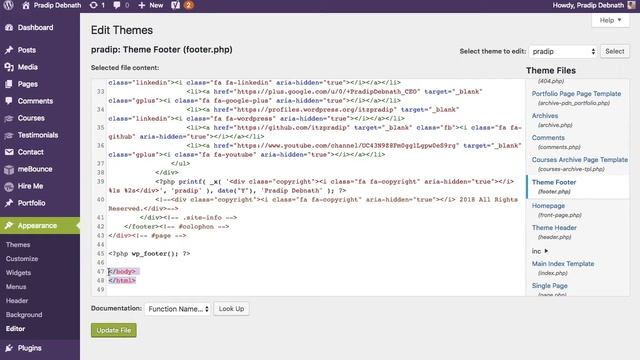Viewport: 640px width, 360px height.
Task: Open Courses Archive Page Template file
Action: (580, 160)
